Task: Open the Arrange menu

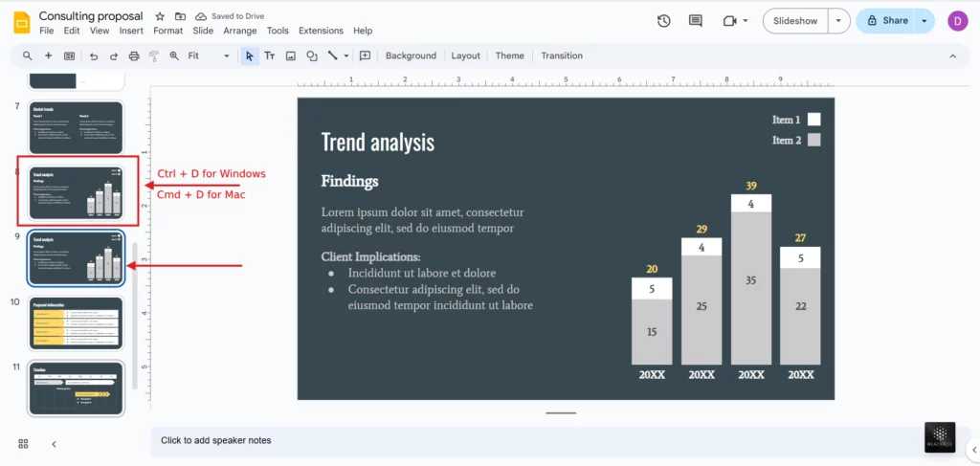Action: pos(240,31)
